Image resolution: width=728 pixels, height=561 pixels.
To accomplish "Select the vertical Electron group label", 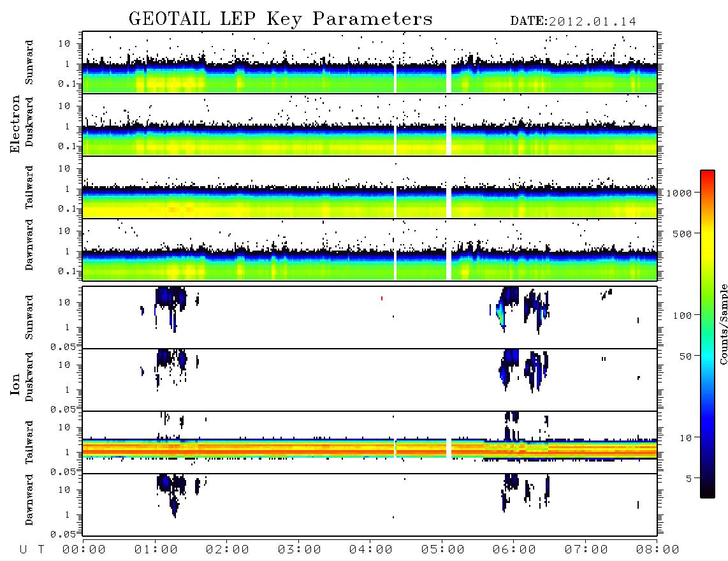I will (x=15, y=124).
